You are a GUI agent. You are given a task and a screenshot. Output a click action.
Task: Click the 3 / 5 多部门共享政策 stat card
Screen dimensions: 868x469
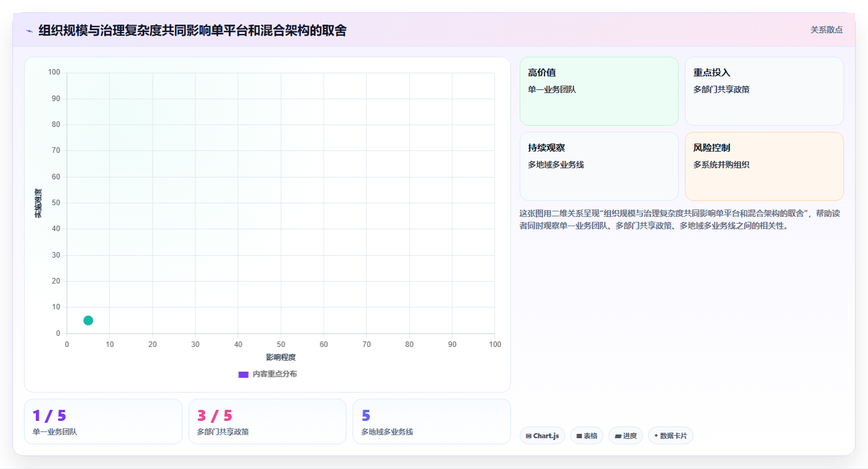click(x=268, y=422)
